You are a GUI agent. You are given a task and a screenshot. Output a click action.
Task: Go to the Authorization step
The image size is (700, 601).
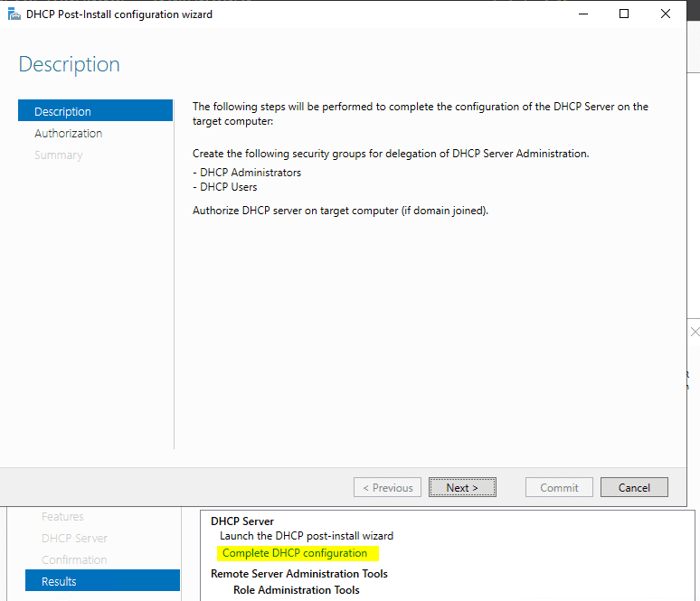[x=69, y=133]
